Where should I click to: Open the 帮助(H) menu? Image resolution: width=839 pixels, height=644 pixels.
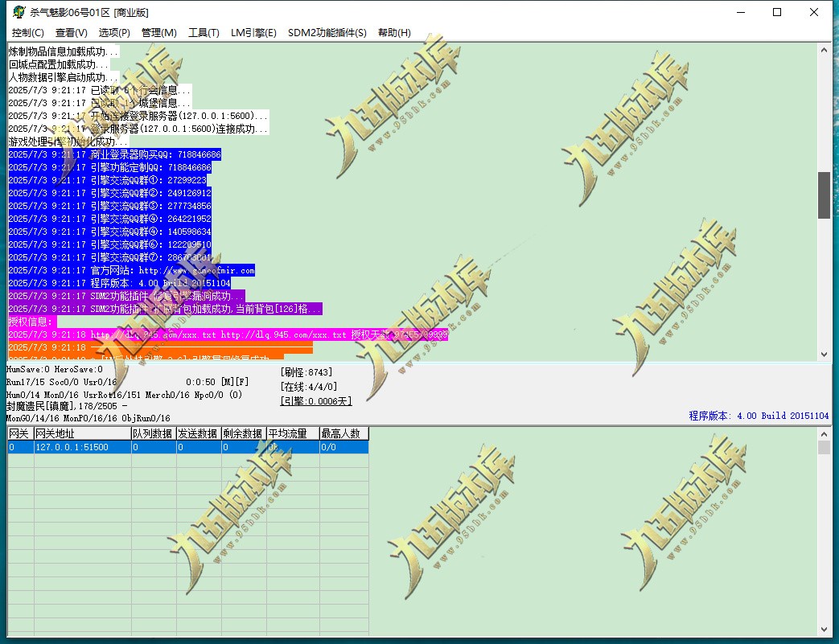coord(394,33)
